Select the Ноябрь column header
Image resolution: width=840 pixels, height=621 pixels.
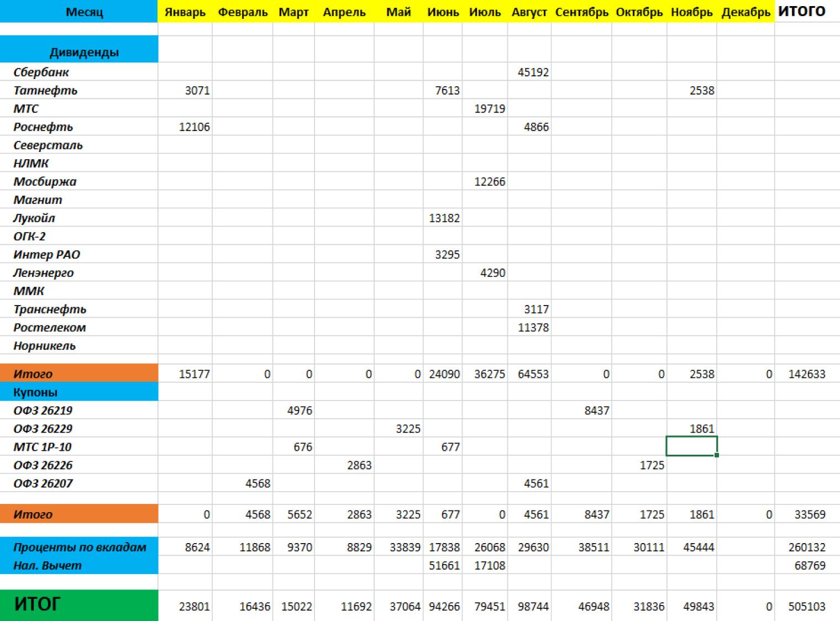pyautogui.click(x=692, y=12)
